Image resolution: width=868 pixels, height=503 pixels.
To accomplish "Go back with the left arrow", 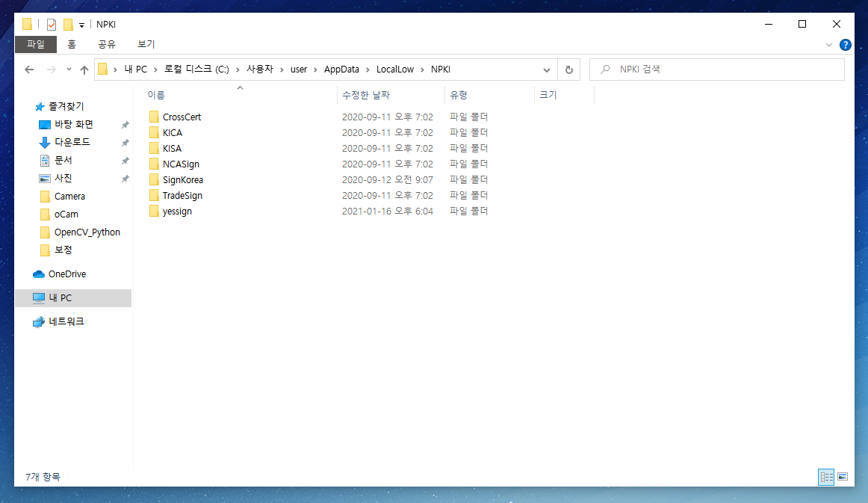I will click(x=29, y=70).
